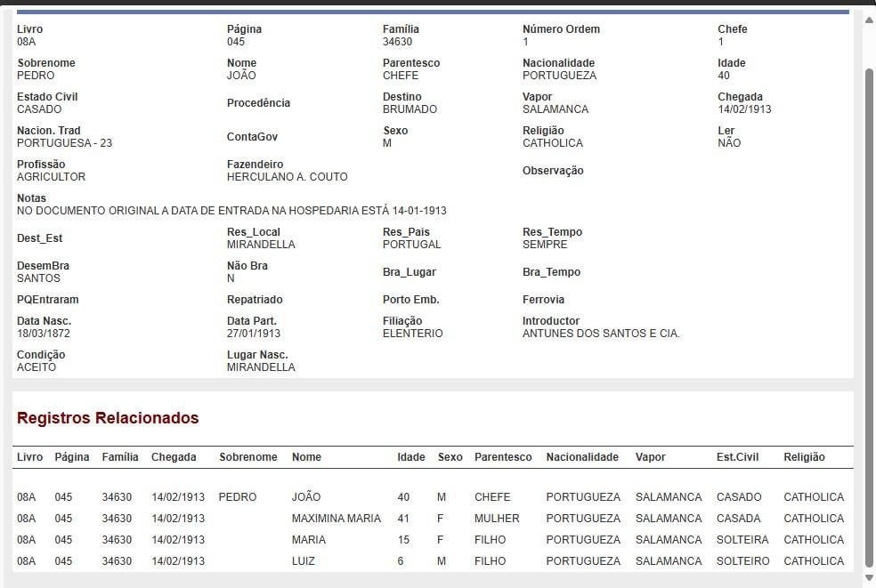The width and height of the screenshot is (876, 588).
Task: Click the Sobrenome column header in the table
Action: (248, 457)
